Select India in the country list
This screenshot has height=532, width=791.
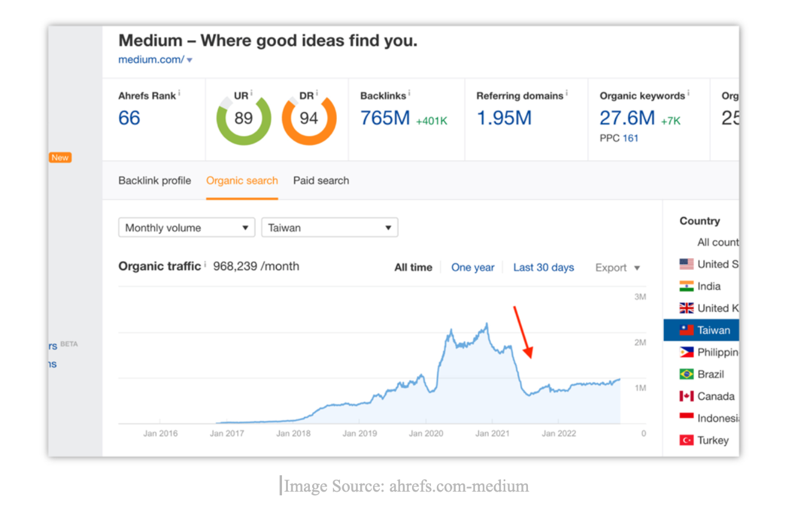pyautogui.click(x=709, y=286)
